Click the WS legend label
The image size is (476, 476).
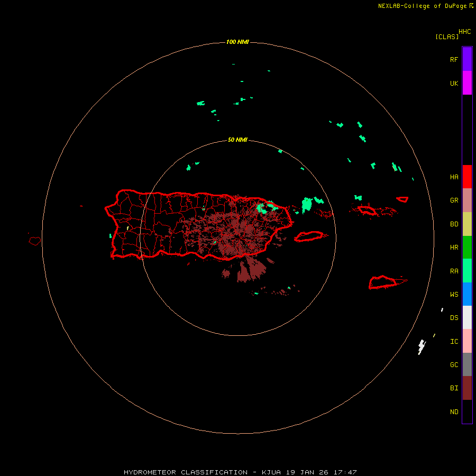[454, 294]
